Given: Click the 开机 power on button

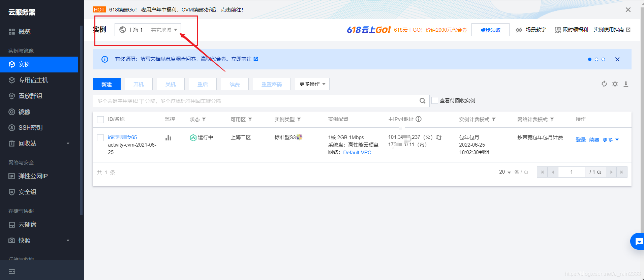Looking at the screenshot, I should 139,84.
